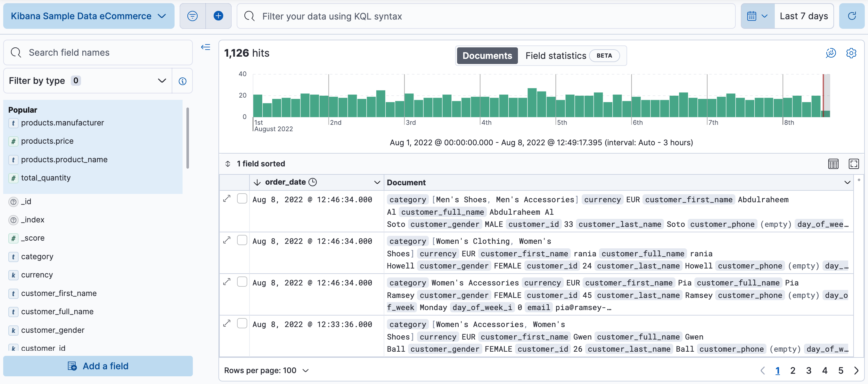Click the unknown type icon for _id
This screenshot has height=384, width=868.
[13, 202]
